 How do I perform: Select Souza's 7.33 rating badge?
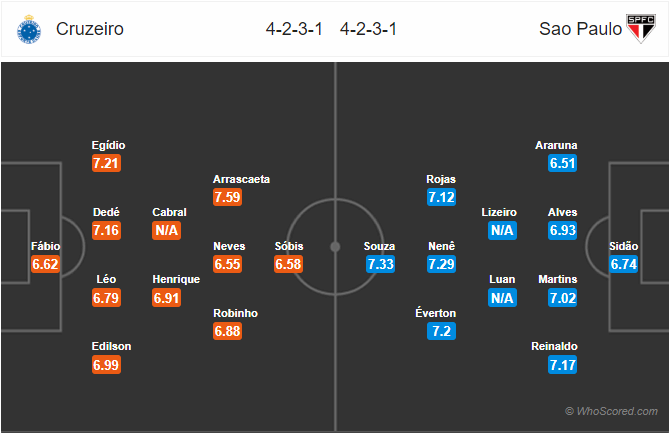pyautogui.click(x=380, y=264)
